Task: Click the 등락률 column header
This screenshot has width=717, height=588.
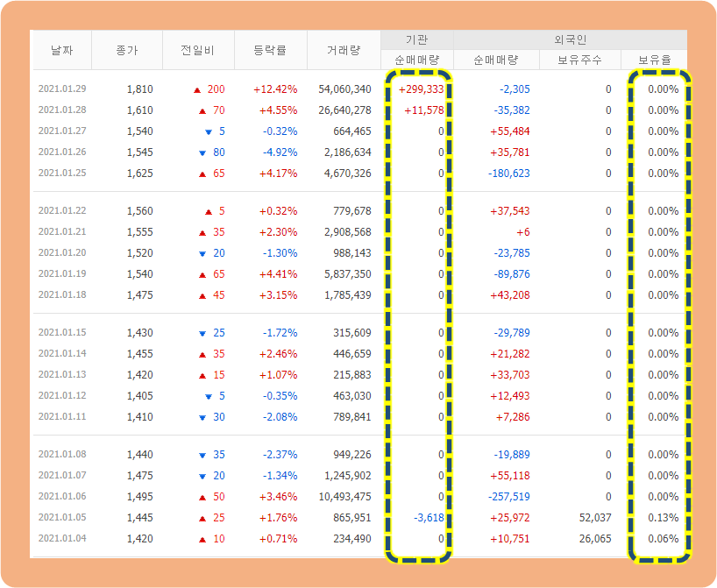Action: point(270,50)
